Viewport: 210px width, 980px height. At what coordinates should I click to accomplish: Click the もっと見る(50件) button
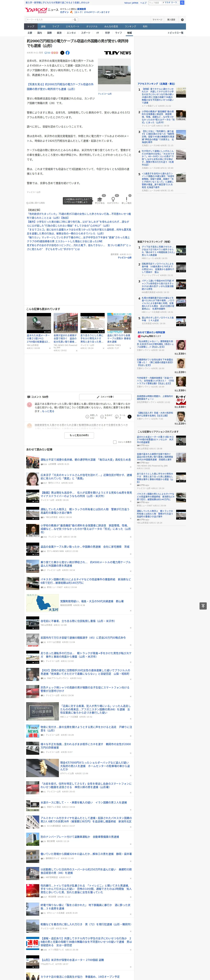pos(79,435)
